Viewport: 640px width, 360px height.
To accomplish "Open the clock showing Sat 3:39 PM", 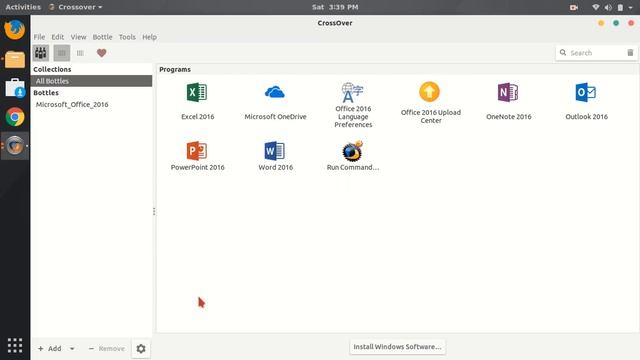I will click(x=335, y=7).
